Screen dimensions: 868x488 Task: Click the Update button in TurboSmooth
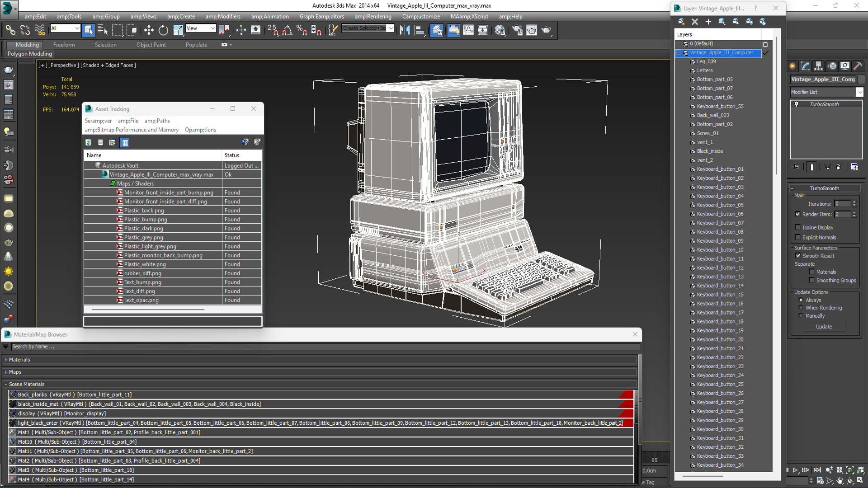pyautogui.click(x=824, y=327)
